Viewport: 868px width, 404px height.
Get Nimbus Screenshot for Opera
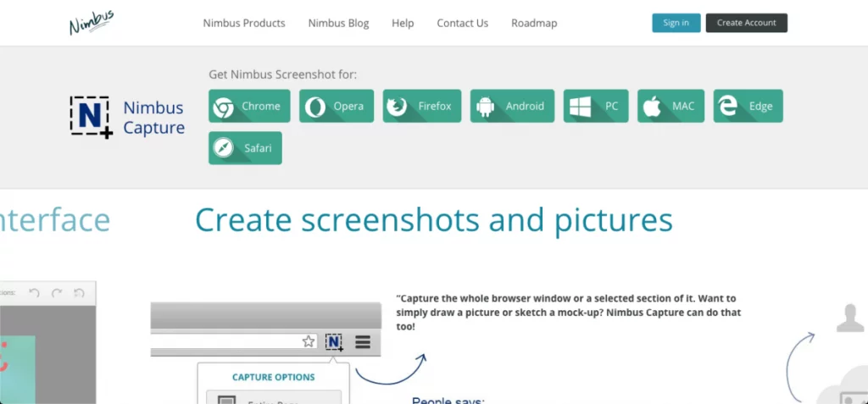pos(337,106)
